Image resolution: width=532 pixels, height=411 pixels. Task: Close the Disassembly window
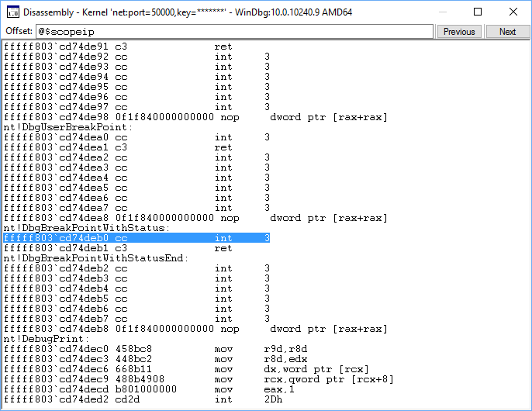point(513,12)
